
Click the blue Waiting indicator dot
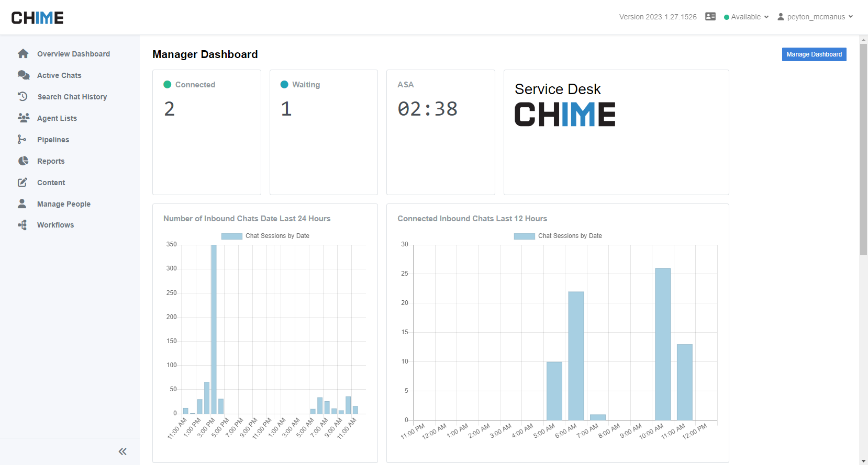point(284,84)
